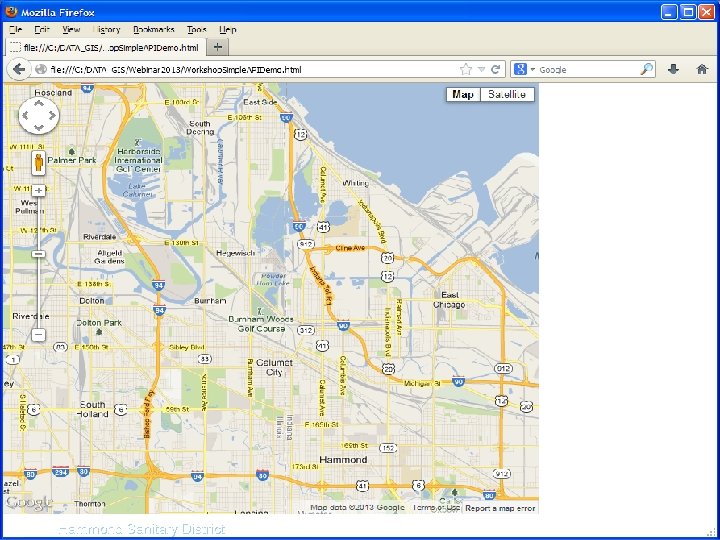Pan the map right
Viewport: 720px width, 540px height.
[x=52, y=115]
